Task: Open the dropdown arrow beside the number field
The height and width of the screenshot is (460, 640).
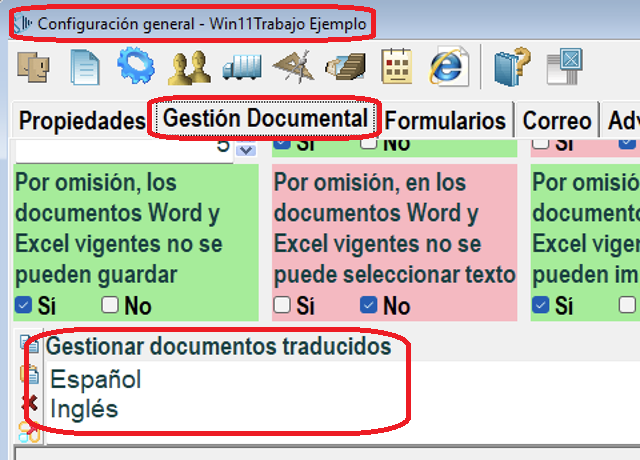Action: coord(246,148)
